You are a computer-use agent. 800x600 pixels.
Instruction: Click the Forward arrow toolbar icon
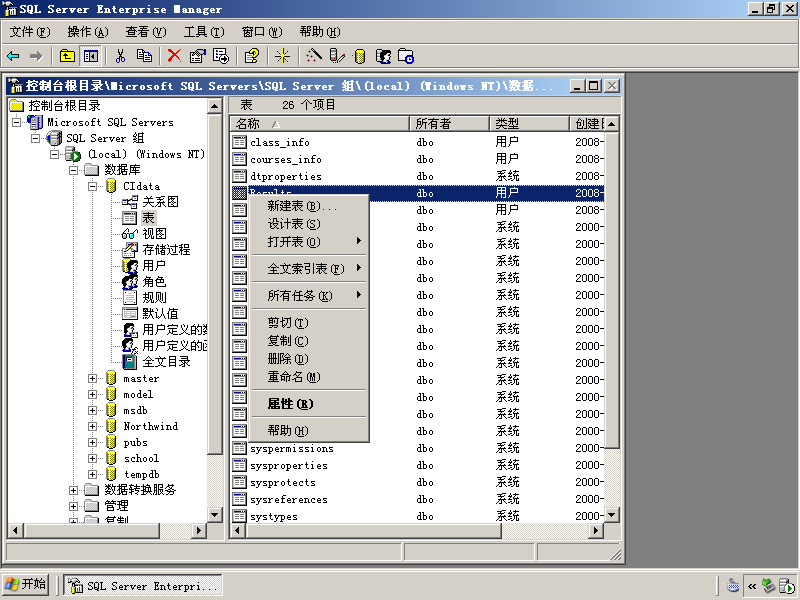(x=36, y=56)
